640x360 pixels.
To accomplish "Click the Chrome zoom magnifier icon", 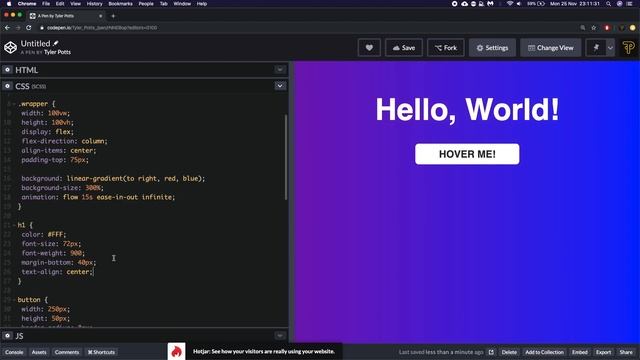I will pos(582,28).
